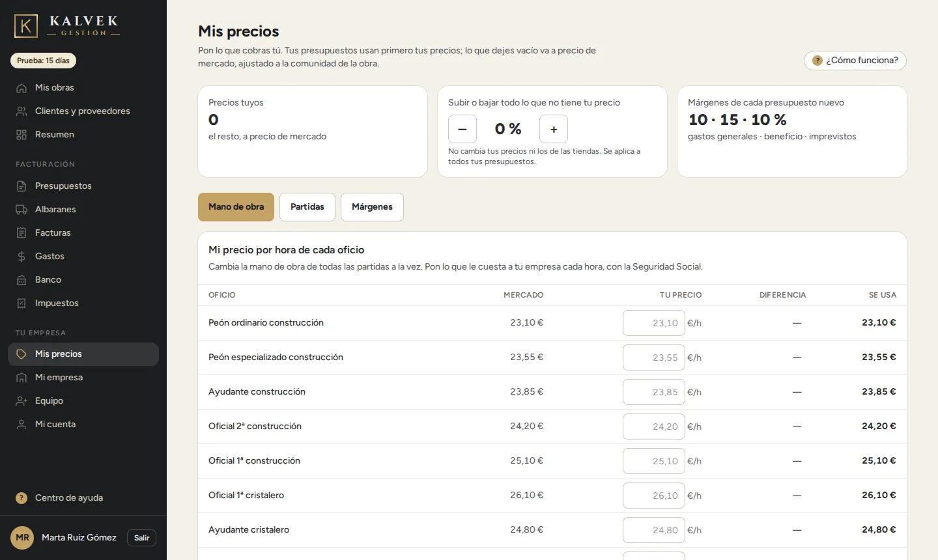This screenshot has height=560, width=938.
Task: Edit the price for Oficial 2ª construcción
Action: point(654,427)
